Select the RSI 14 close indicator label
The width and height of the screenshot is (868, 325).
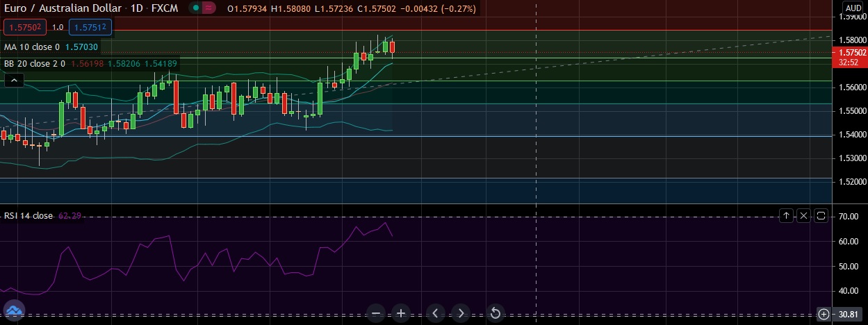click(28, 216)
